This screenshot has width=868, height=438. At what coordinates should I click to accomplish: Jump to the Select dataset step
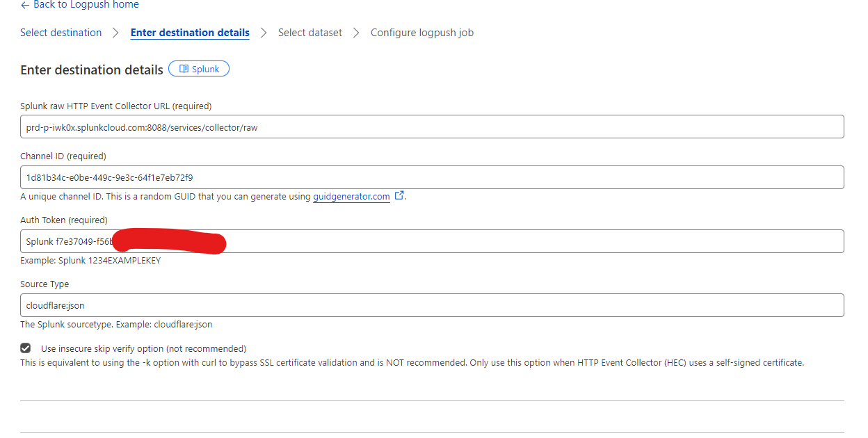[310, 33]
